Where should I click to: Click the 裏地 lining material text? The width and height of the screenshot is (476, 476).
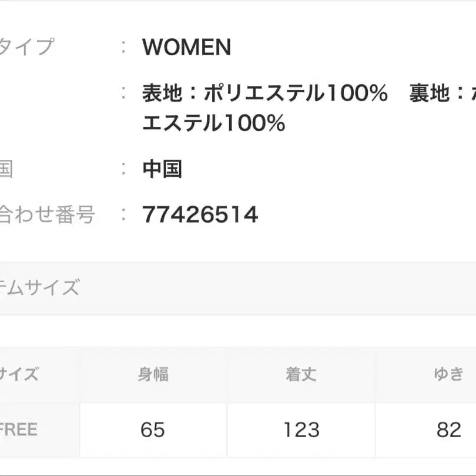tap(441, 93)
